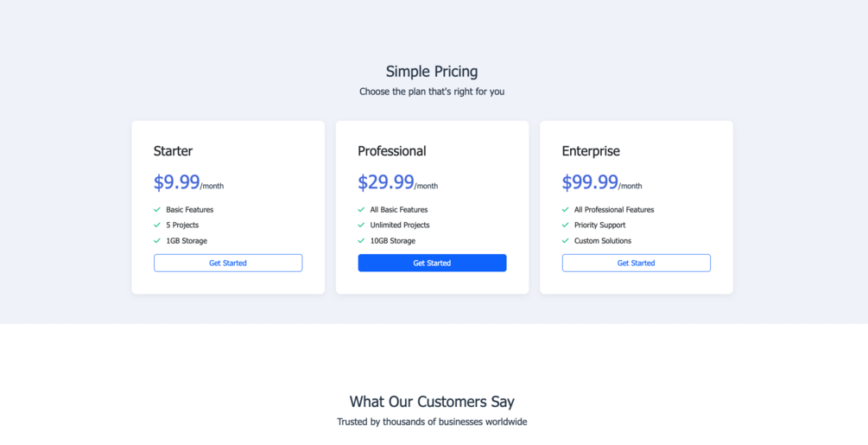Click the checkmark next to 10GB Storage
Viewport: 868px width, 445px height.
pyautogui.click(x=361, y=241)
